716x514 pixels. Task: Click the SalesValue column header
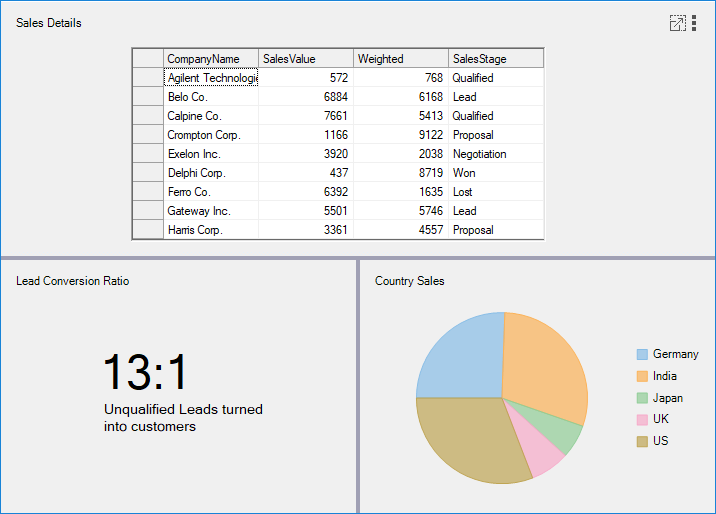coord(305,59)
